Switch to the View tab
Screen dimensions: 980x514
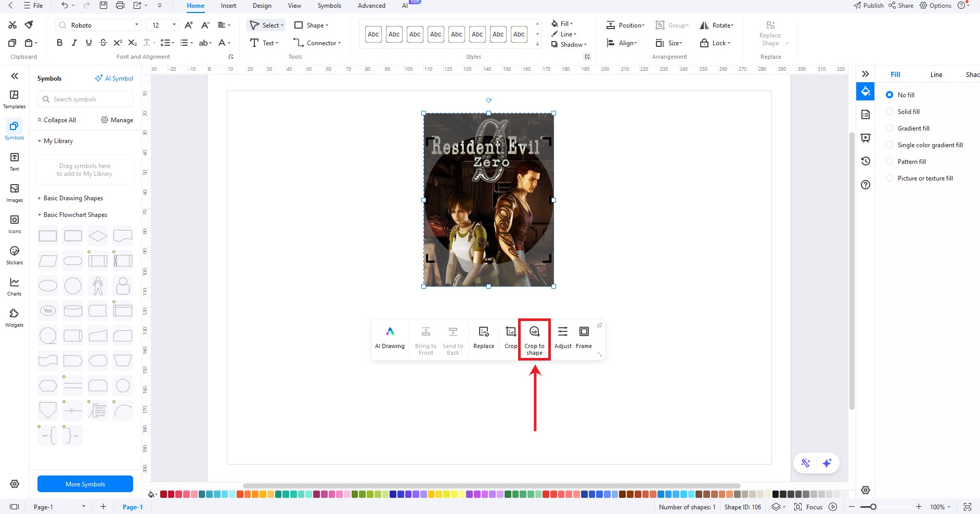pyautogui.click(x=294, y=6)
